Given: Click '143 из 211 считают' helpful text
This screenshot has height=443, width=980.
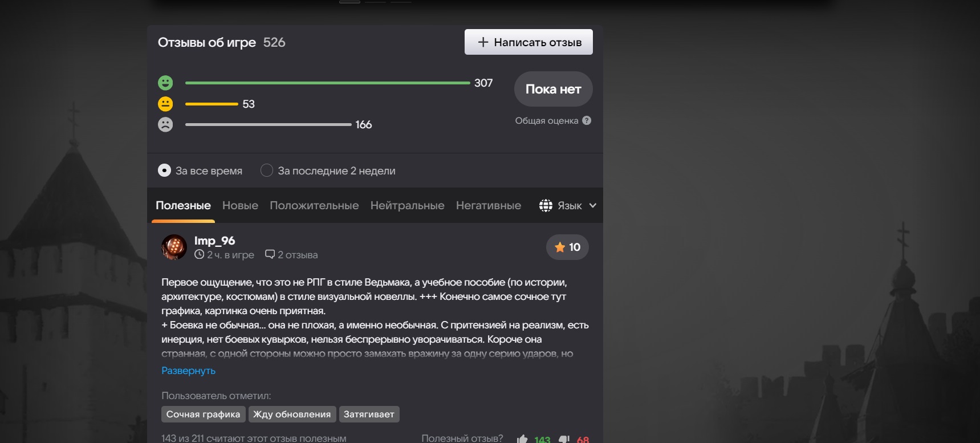Looking at the screenshot, I should (x=254, y=438).
